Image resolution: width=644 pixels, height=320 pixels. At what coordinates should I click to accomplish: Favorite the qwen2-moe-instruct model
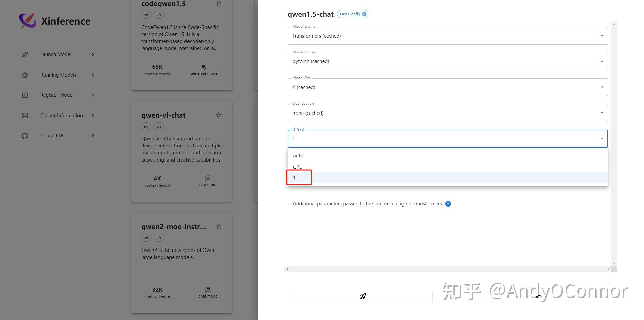[219, 226]
